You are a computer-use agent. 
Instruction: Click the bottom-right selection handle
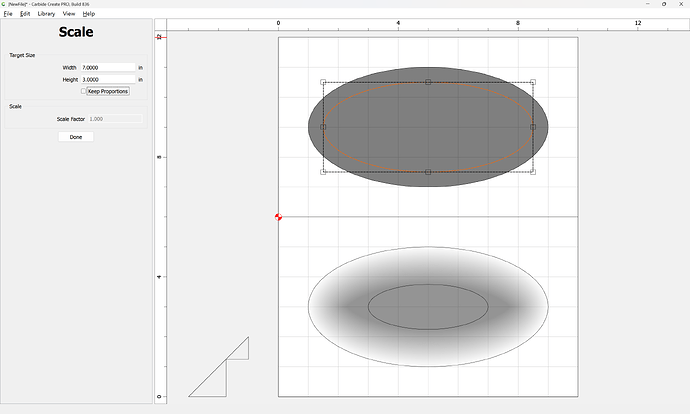point(533,172)
